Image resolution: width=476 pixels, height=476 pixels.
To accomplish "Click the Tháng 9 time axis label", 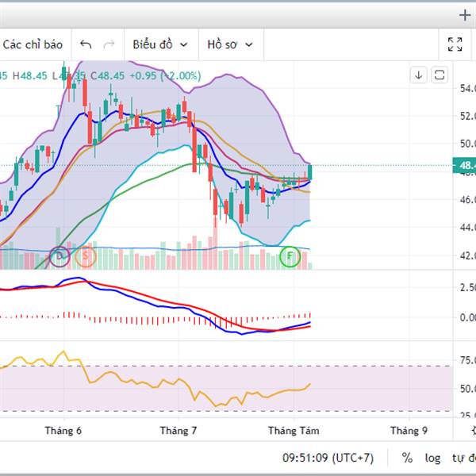I will [409, 431].
